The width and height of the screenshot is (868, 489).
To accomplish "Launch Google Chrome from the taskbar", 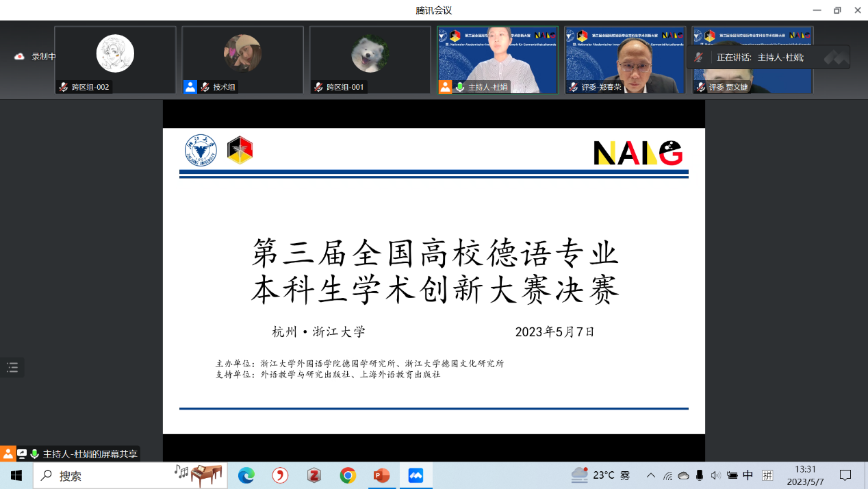I will point(348,475).
